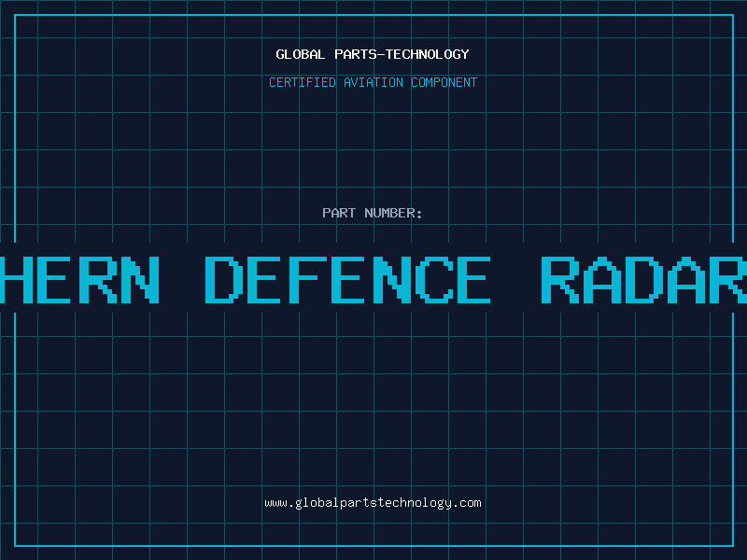Click the word CERTIFIED in the subtitle

point(302,82)
